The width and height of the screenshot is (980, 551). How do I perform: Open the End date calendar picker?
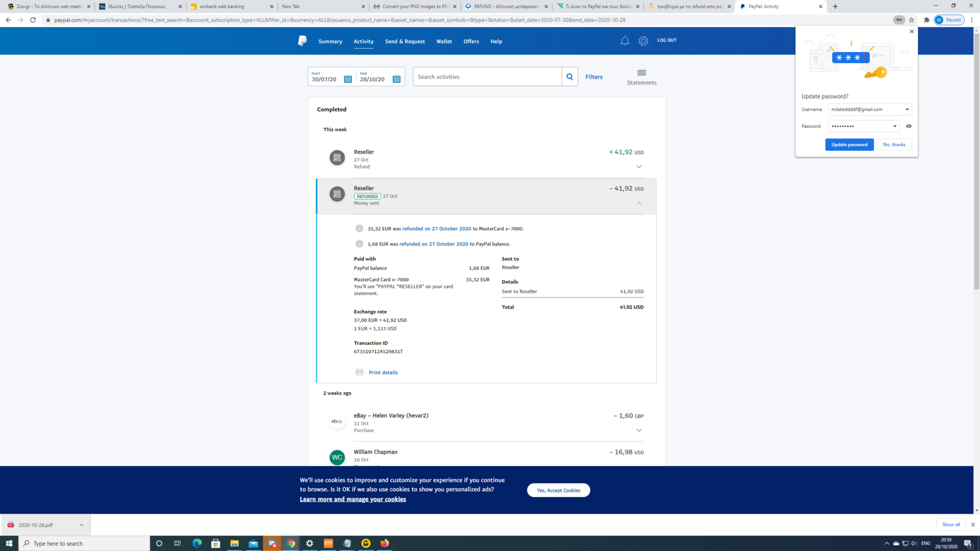[396, 79]
